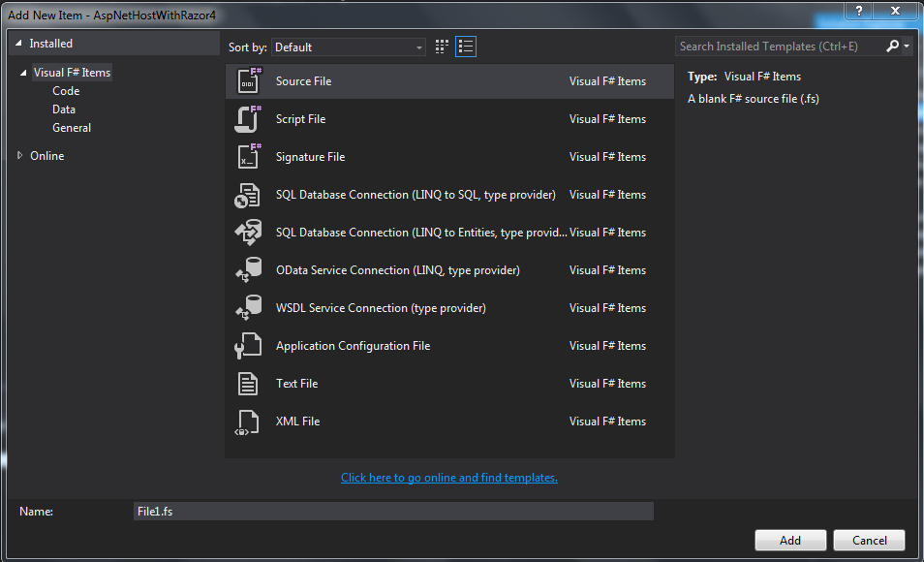The width and height of the screenshot is (924, 562).
Task: Switch to medium icons list view
Action: (x=466, y=47)
